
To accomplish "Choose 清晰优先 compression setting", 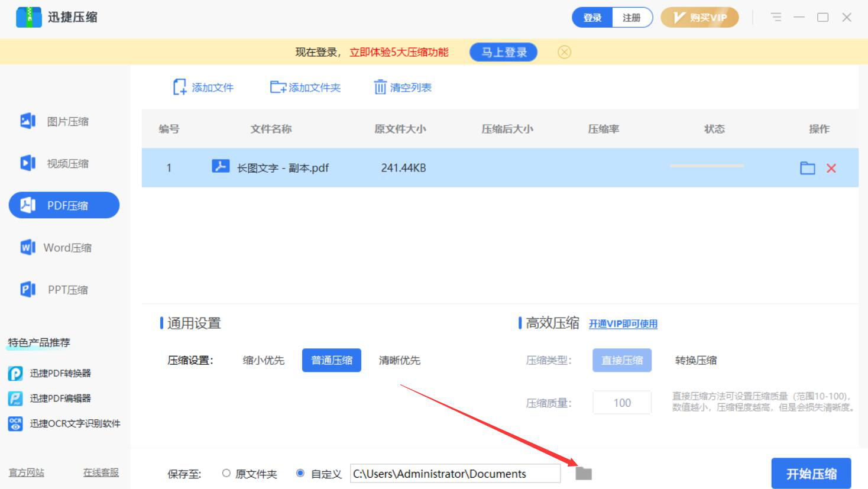I will [x=400, y=360].
